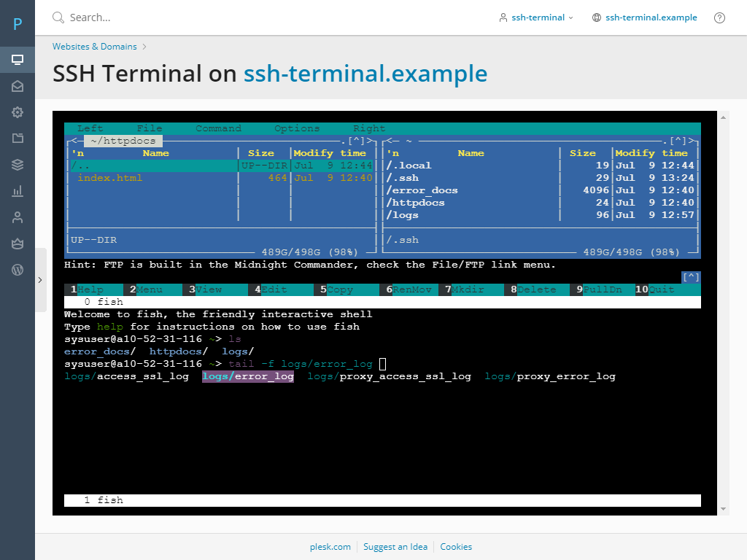Open the Users section person icon
Screen dimensions: 747x560
[x=17, y=217]
